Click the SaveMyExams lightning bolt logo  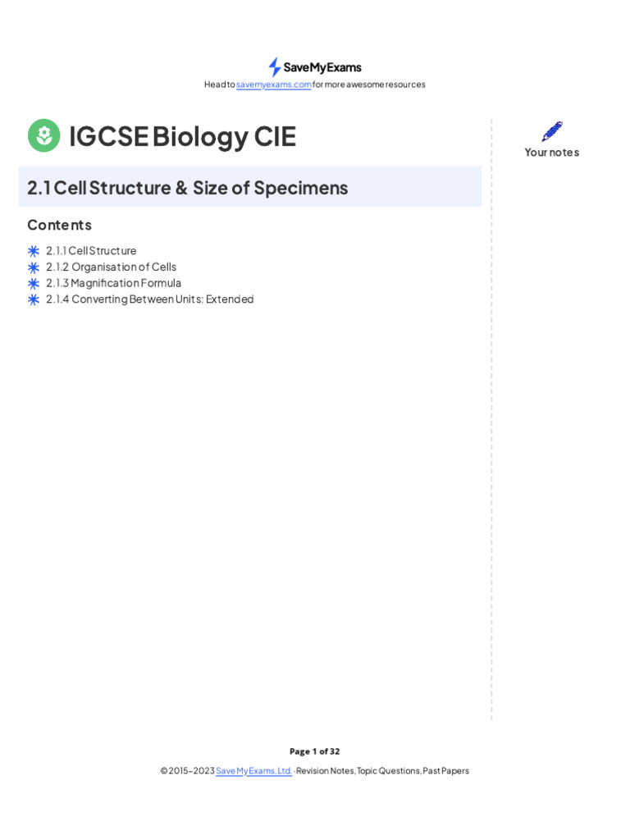tap(275, 67)
